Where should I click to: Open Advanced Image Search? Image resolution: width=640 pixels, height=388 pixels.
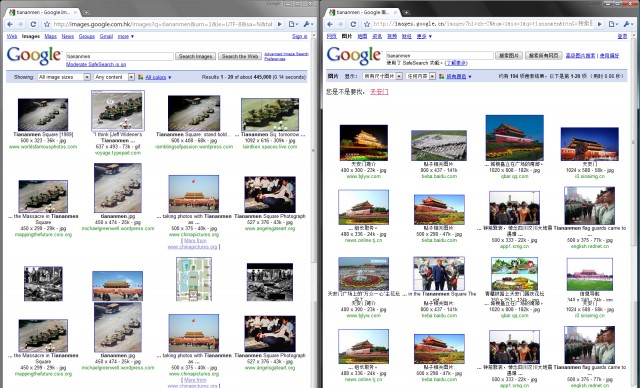click(286, 54)
